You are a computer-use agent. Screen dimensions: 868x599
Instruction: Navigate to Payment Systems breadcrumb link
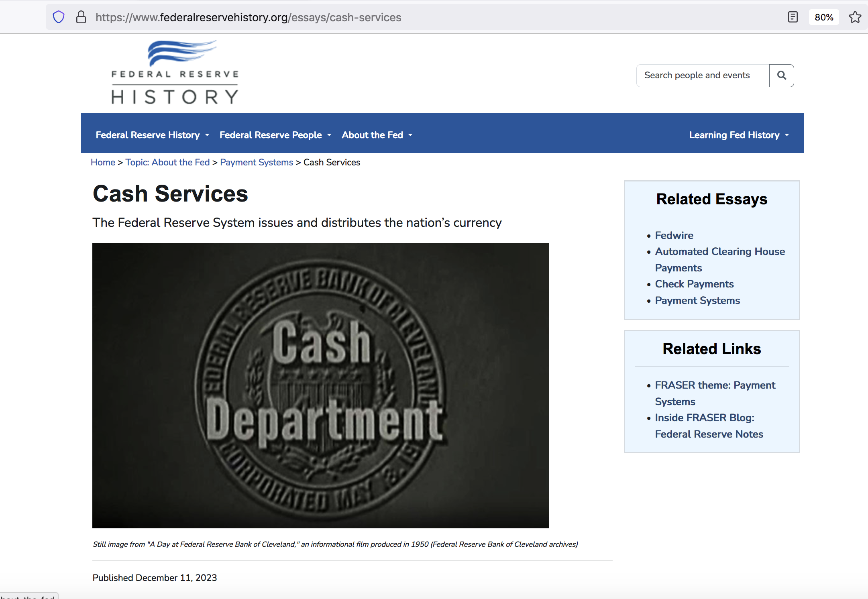click(257, 162)
